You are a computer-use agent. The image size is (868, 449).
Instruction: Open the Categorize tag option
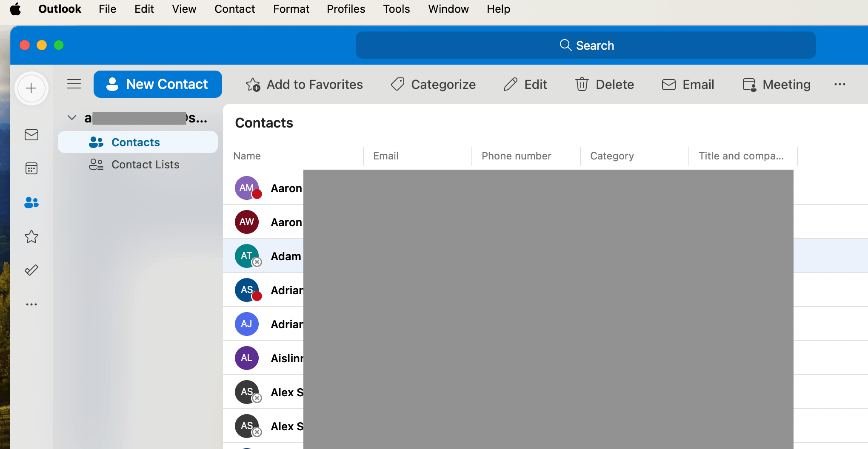(433, 85)
